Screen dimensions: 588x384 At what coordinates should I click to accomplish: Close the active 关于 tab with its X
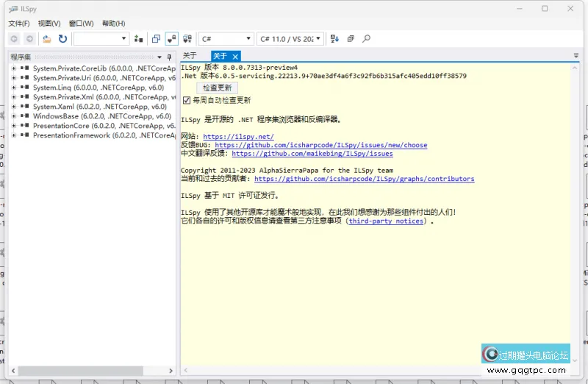235,57
